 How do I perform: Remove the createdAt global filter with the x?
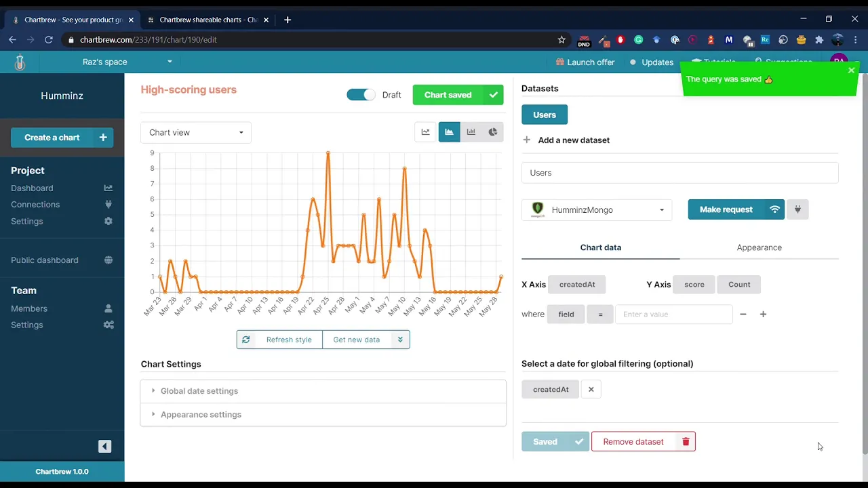click(x=591, y=390)
